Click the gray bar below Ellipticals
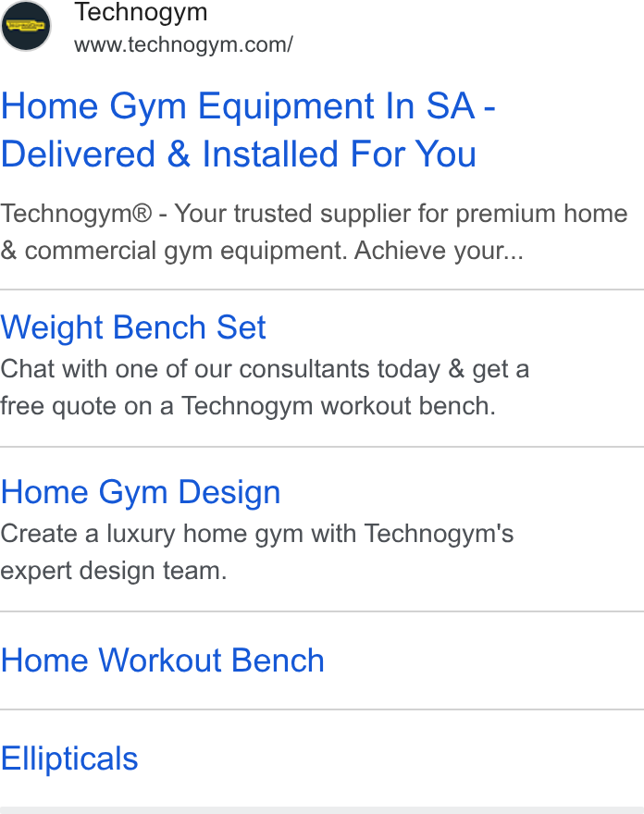This screenshot has height=814, width=644. (x=322, y=810)
